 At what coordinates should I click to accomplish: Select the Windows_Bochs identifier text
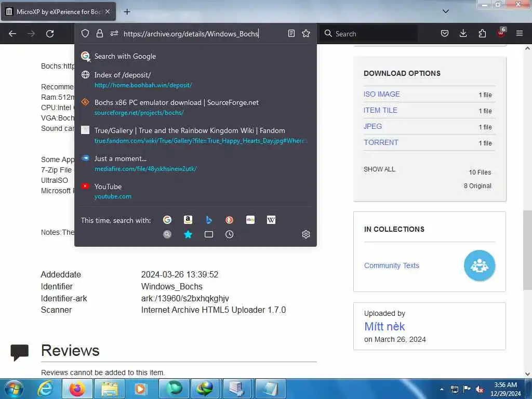[x=171, y=286]
